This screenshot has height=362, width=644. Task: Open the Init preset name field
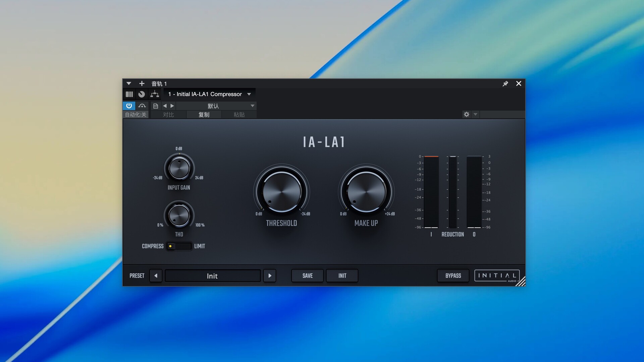(213, 276)
